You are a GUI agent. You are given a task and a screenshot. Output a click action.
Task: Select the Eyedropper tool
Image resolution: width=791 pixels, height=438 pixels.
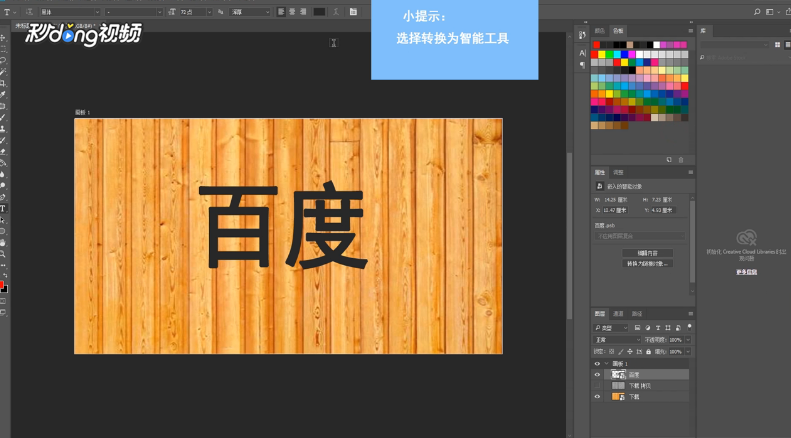[3, 94]
